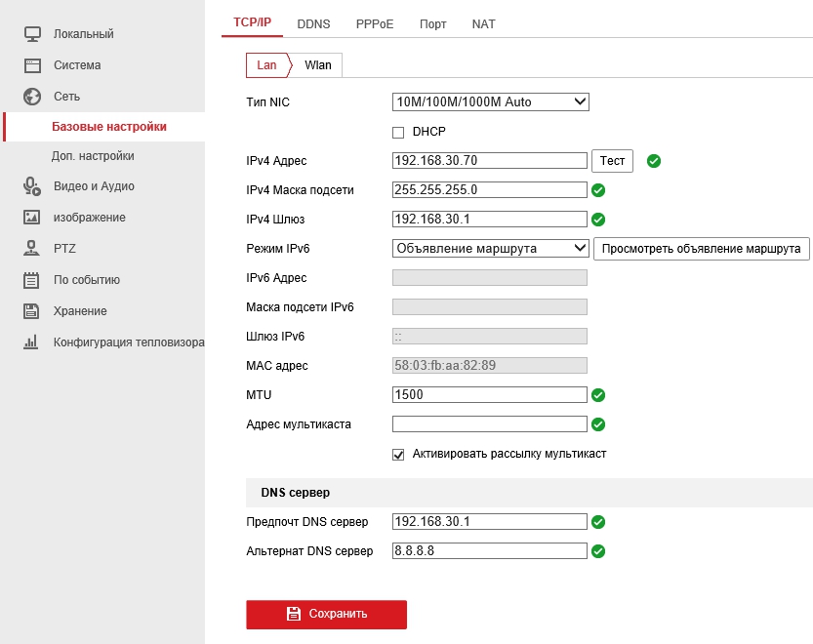Screen dimensions: 813x644
Task: Click into the MTU input field
Action: 489,395
